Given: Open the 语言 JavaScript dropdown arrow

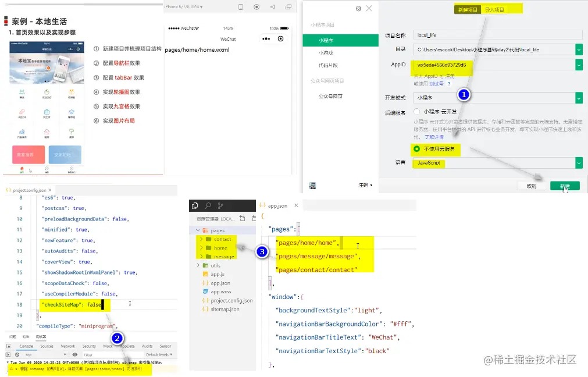Looking at the screenshot, I should (x=579, y=163).
